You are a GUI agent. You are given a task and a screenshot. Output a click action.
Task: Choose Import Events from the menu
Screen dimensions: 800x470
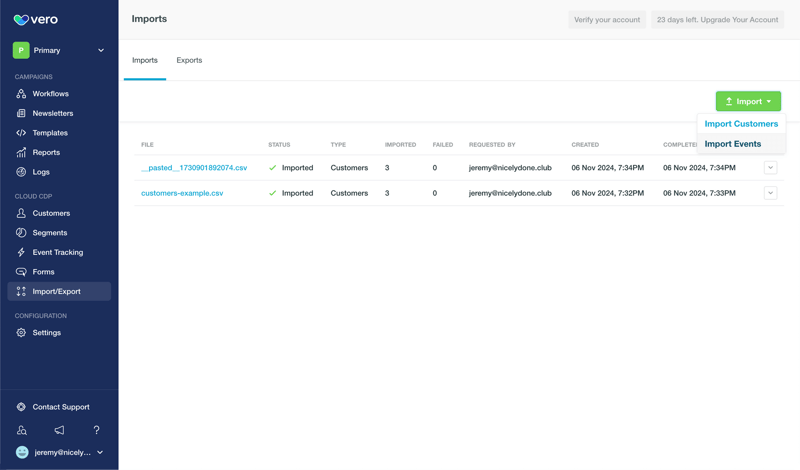point(732,144)
